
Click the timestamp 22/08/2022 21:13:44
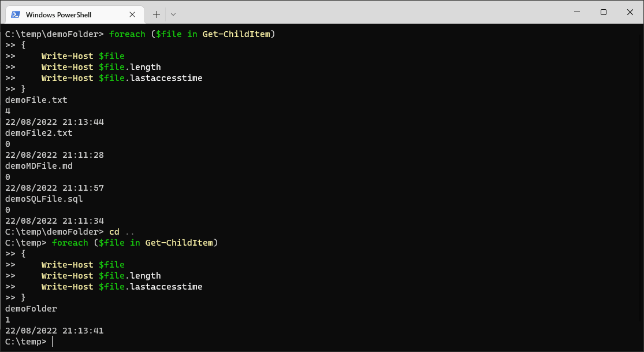[54, 121]
